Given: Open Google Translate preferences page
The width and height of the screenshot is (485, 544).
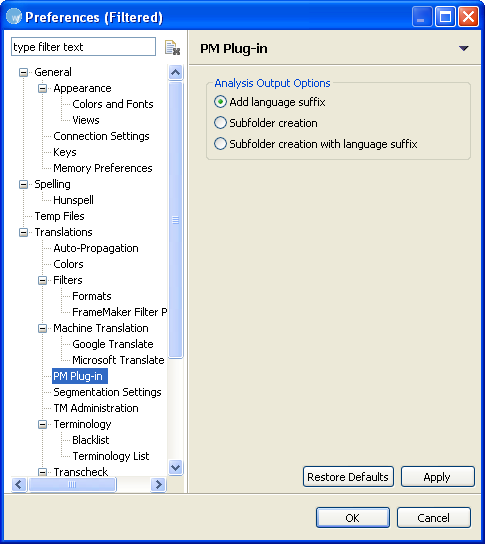Looking at the screenshot, I should point(113,344).
